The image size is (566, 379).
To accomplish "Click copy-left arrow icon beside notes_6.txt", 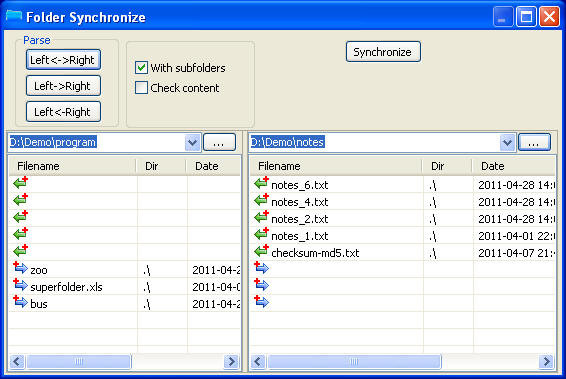I will point(261,183).
